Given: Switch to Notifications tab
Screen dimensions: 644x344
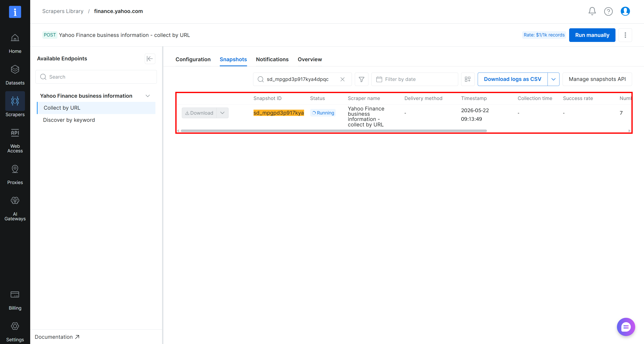Looking at the screenshot, I should pos(272,60).
